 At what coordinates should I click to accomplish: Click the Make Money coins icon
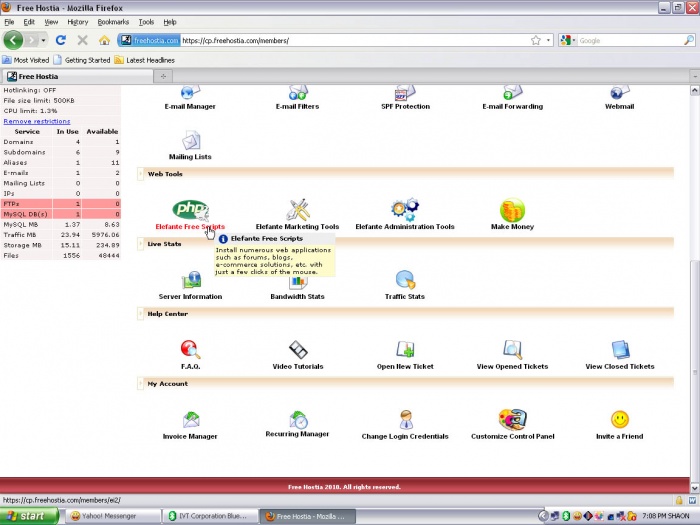click(512, 209)
